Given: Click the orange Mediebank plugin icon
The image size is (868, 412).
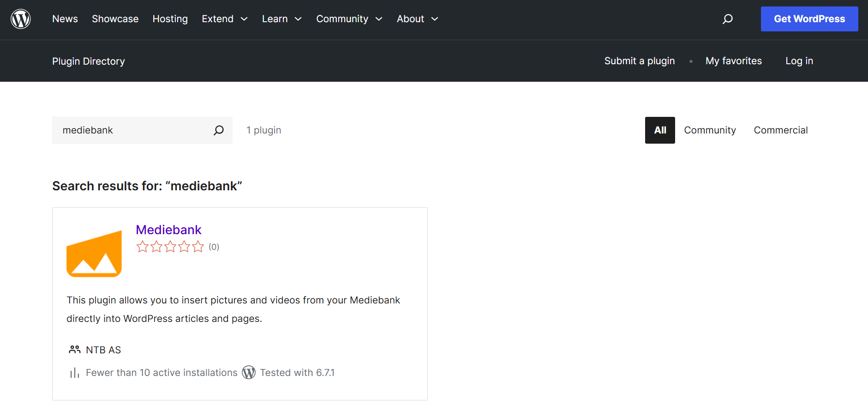Looking at the screenshot, I should point(94,254).
